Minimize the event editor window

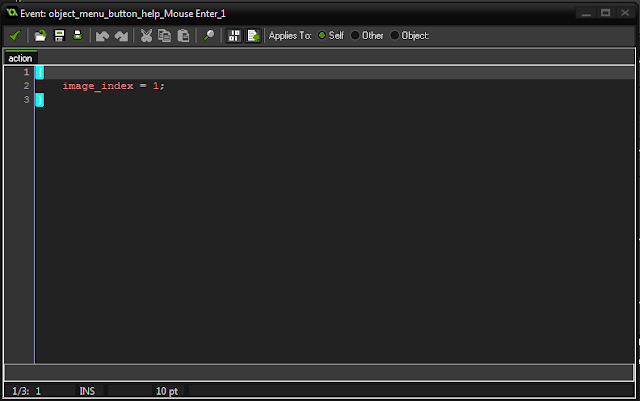[586, 13]
